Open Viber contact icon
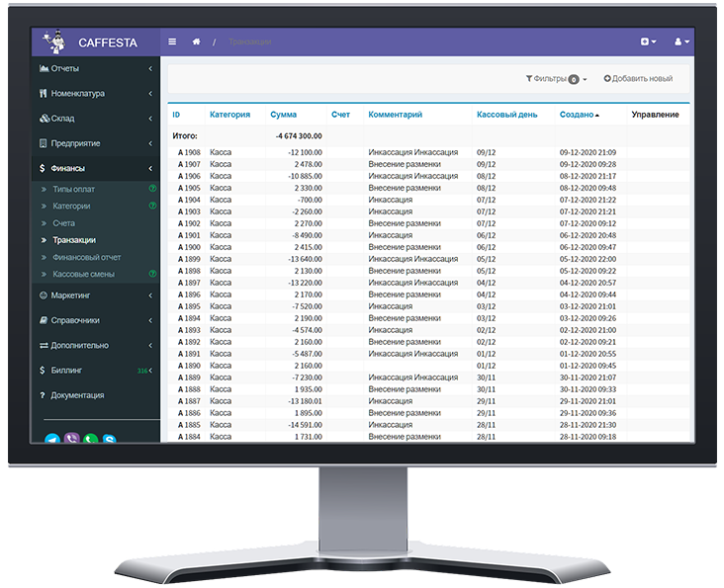 click(71, 438)
